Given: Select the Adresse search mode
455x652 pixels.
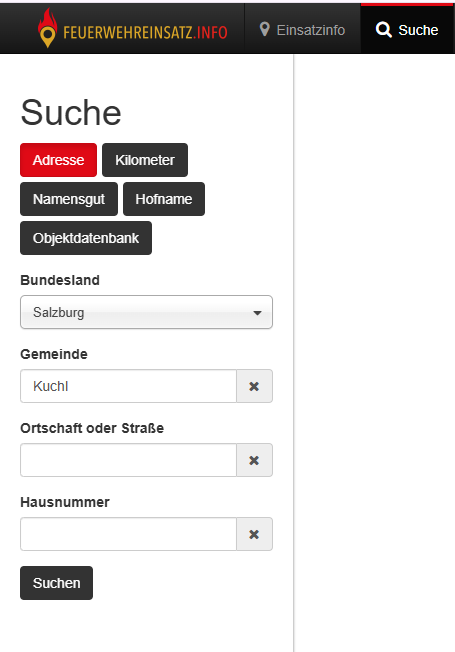Looking at the screenshot, I should [x=58, y=160].
